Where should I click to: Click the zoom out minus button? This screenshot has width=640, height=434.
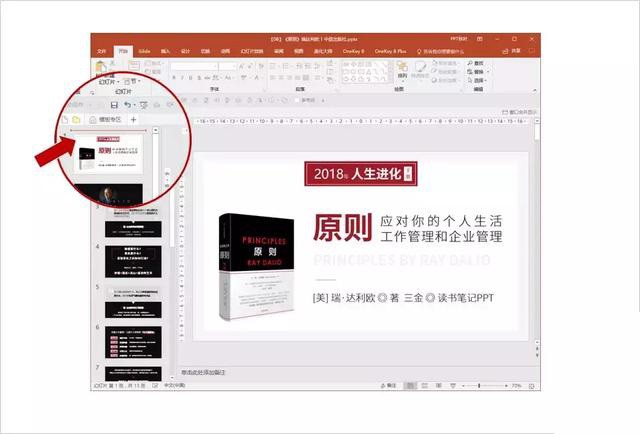[x=463, y=385]
